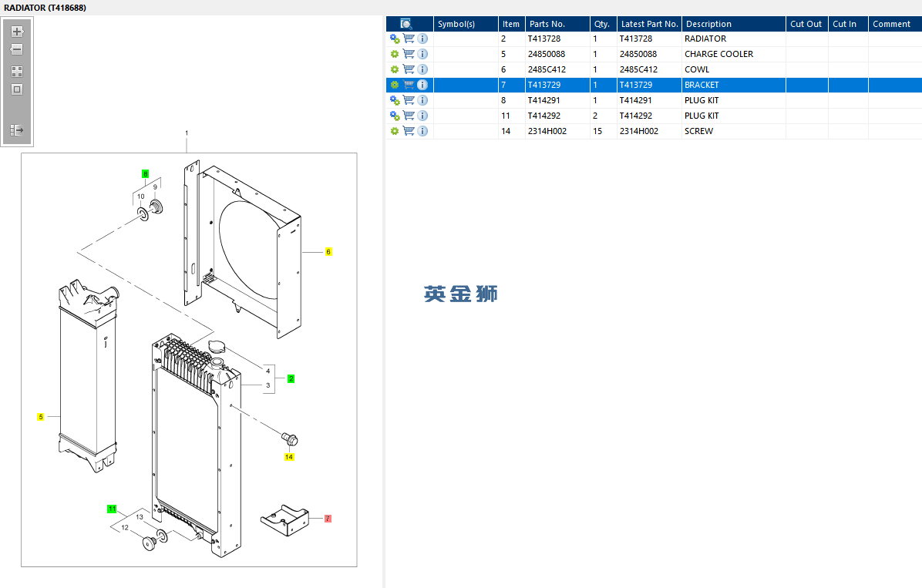Sort by Parts No. column header
This screenshot has height=588, width=922.
pyautogui.click(x=557, y=24)
